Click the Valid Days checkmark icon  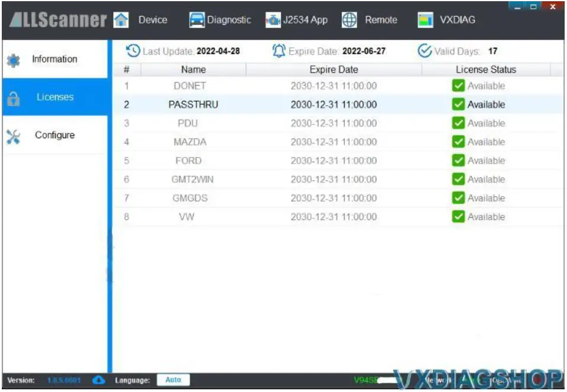(x=424, y=51)
